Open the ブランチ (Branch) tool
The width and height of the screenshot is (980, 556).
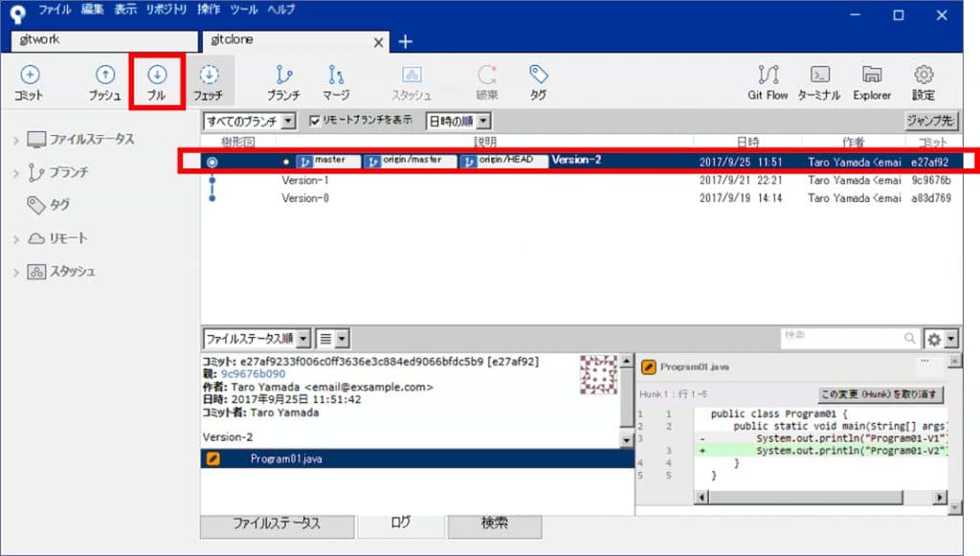282,81
